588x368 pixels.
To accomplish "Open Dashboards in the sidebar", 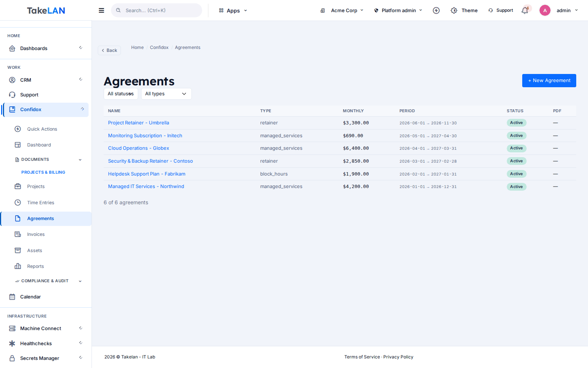I will [46, 48].
